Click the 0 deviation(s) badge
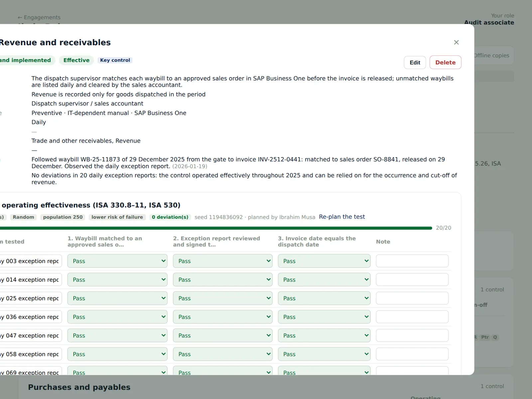The height and width of the screenshot is (399, 532). [170, 217]
